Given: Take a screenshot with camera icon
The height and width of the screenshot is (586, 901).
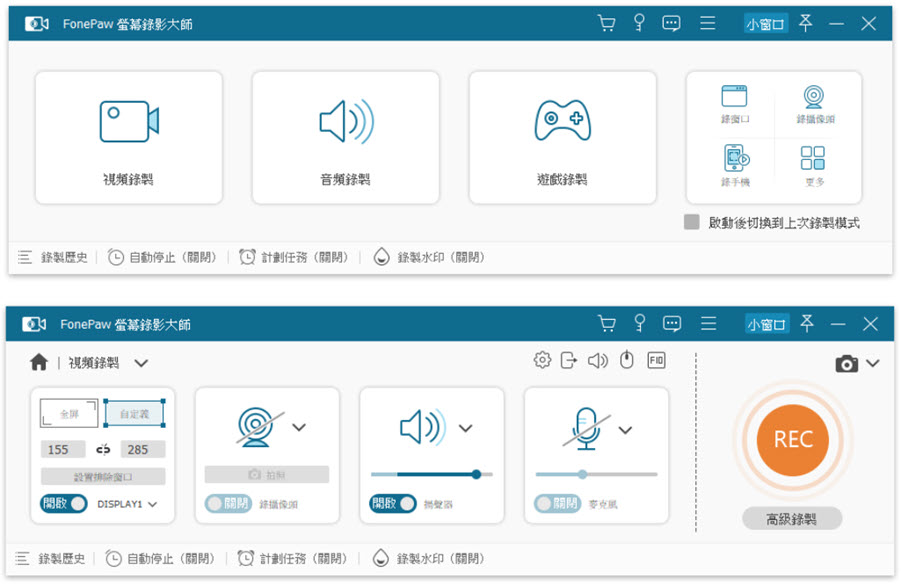Looking at the screenshot, I should (x=846, y=364).
